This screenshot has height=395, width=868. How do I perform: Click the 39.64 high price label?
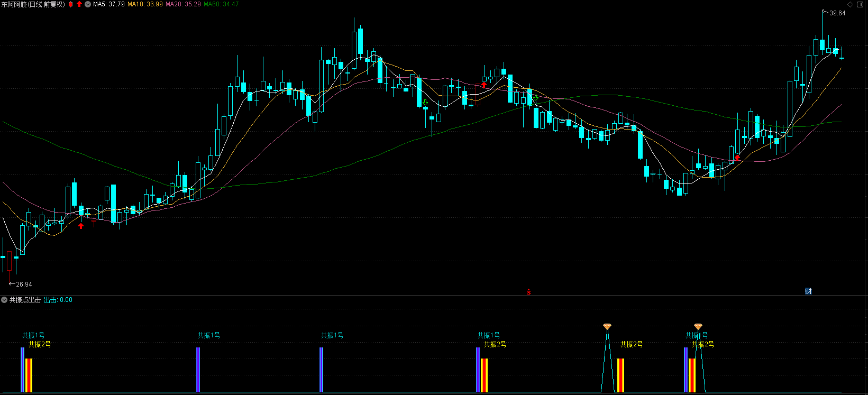[x=837, y=13]
